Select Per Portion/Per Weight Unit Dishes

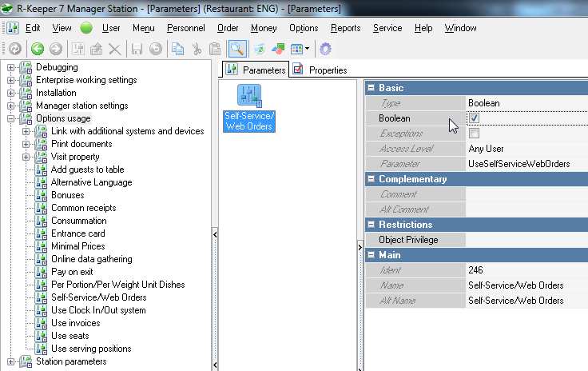[x=118, y=285]
